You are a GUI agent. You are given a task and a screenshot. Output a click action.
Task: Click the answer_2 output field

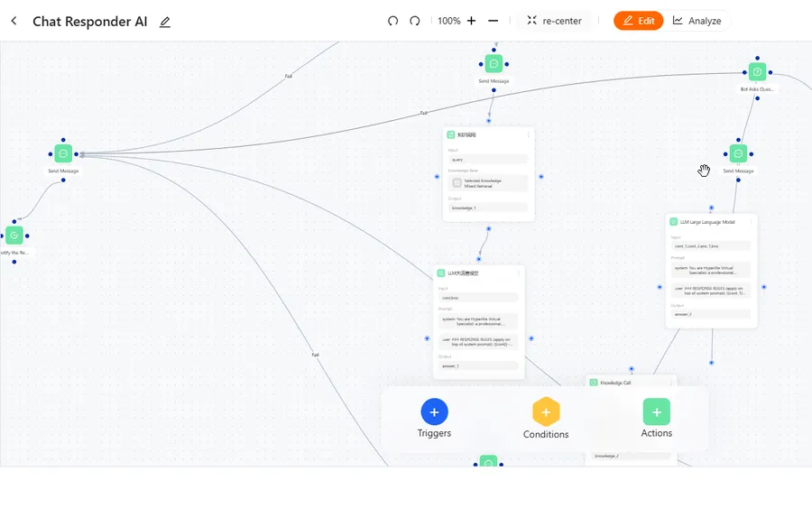pos(711,314)
